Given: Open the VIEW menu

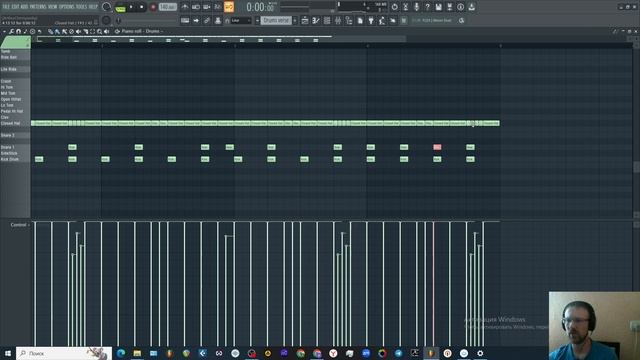Looking at the screenshot, I should click(x=53, y=7).
